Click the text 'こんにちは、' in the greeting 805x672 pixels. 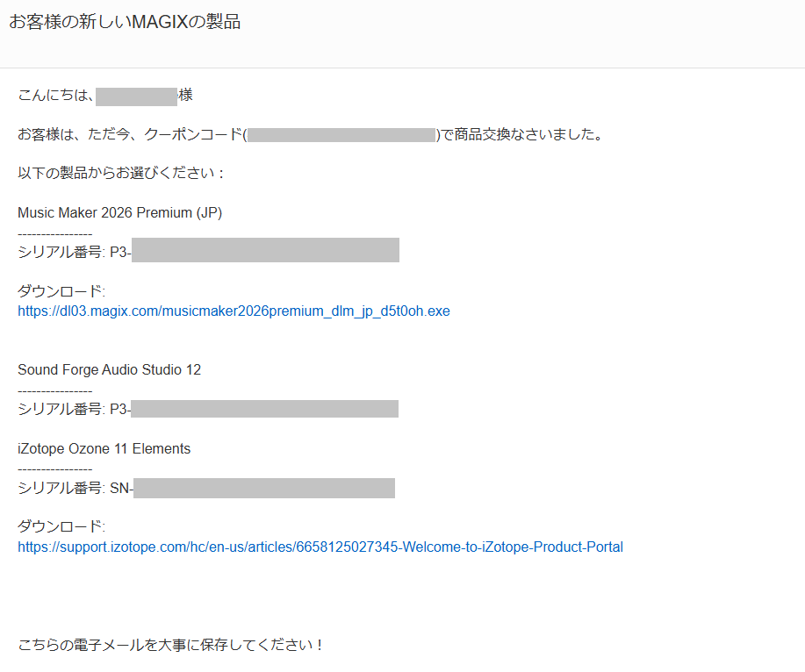[x=56, y=96]
